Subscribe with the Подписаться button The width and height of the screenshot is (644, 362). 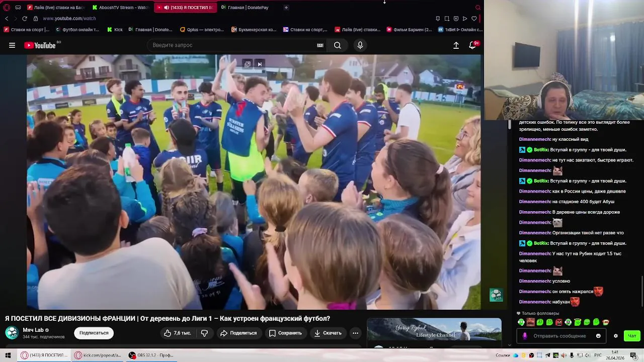coord(94,333)
